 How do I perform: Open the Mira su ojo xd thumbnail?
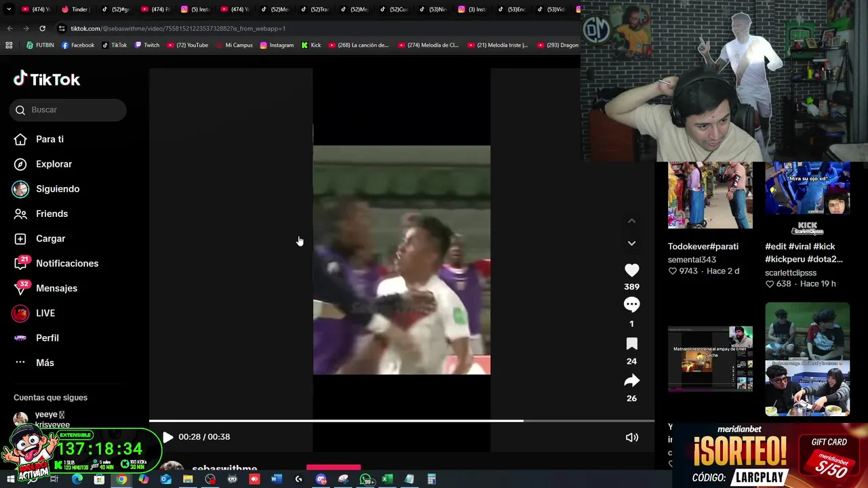click(807, 188)
